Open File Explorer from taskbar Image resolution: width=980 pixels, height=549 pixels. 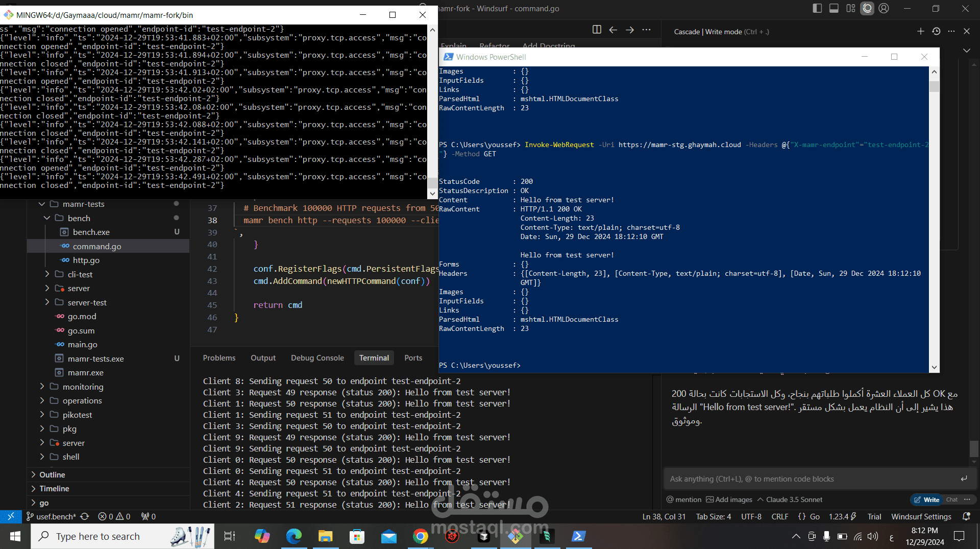325,536
